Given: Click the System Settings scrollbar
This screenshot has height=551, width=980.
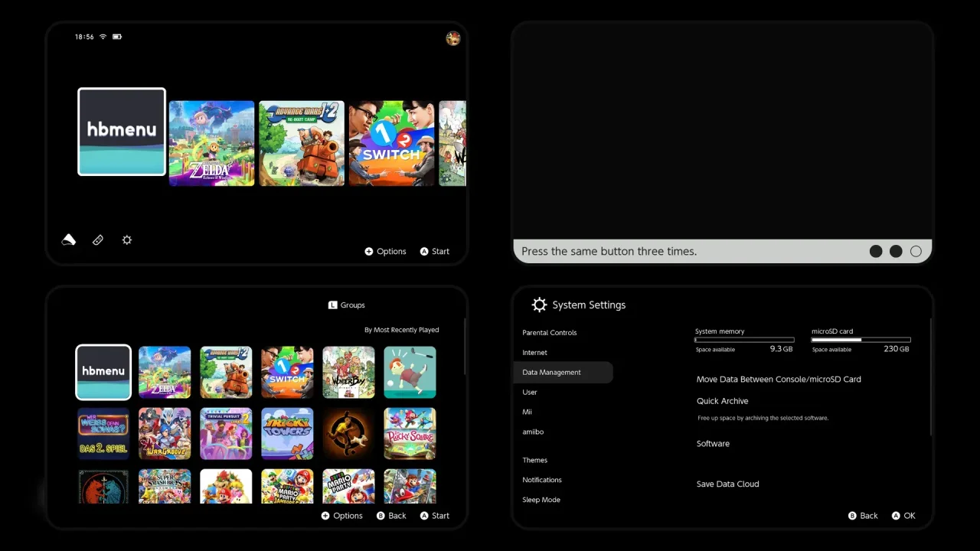Looking at the screenshot, I should coord(931,377).
